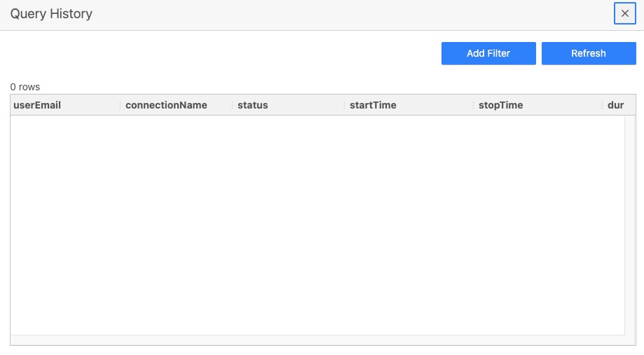This screenshot has height=355, width=644.
Task: Sort by the connectionName column header
Action: tap(166, 105)
